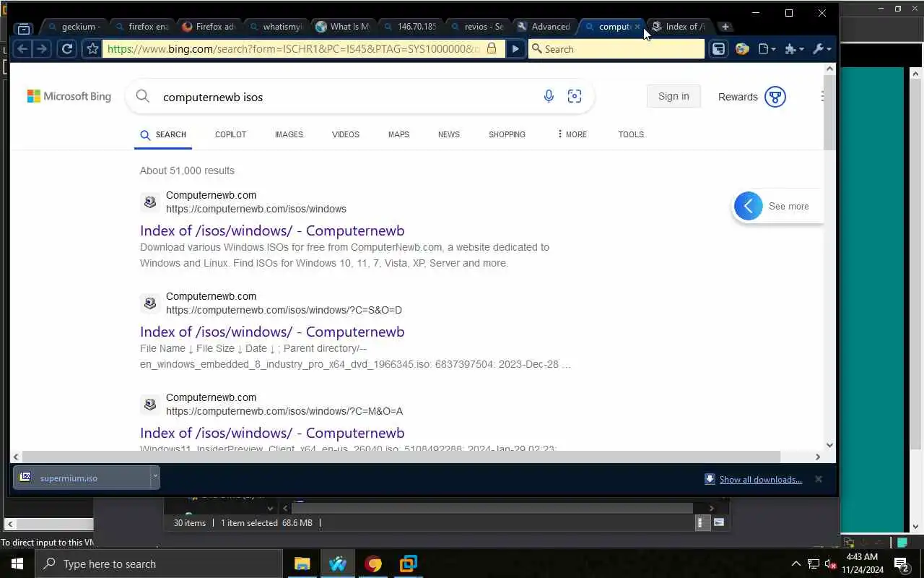Close the active computernewb search tab
Viewport: 924px width, 578px height.
click(x=637, y=27)
